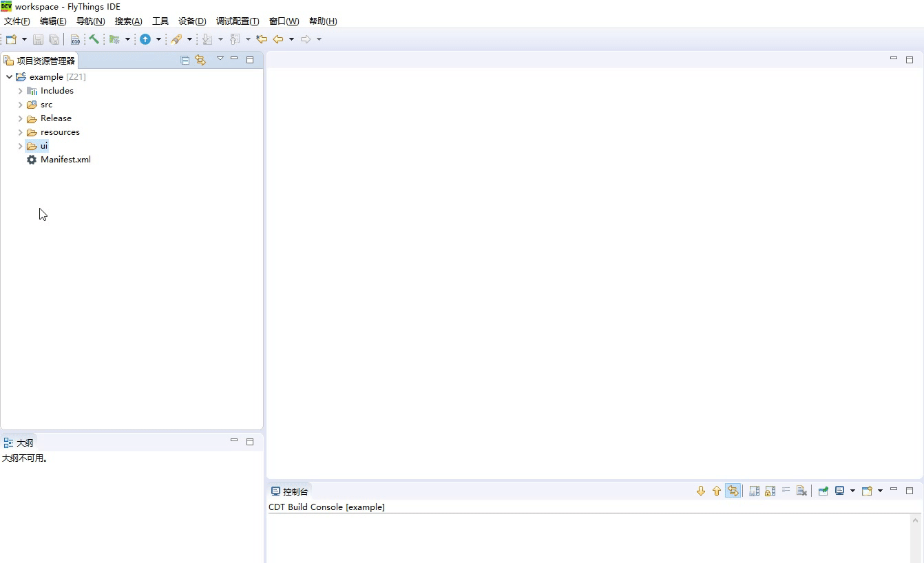Navigate back with yellow left arrow
Image resolution: width=924 pixels, height=563 pixels.
tap(278, 39)
